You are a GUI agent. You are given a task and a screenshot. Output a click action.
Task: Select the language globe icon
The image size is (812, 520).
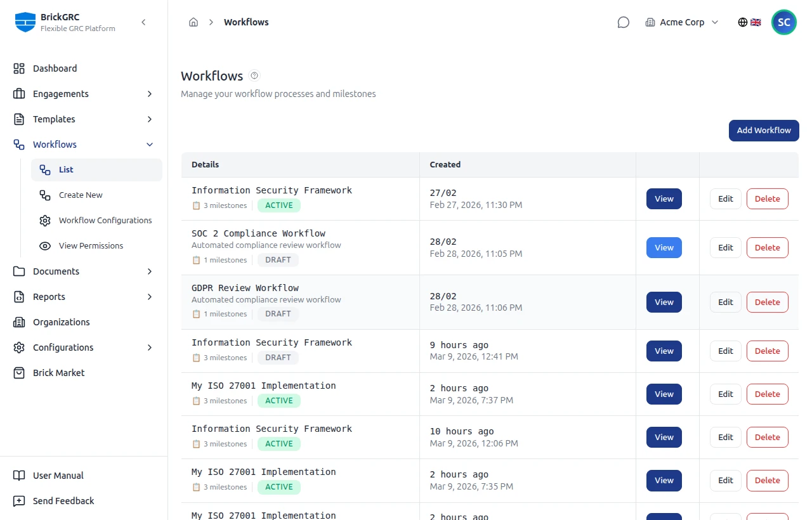742,22
